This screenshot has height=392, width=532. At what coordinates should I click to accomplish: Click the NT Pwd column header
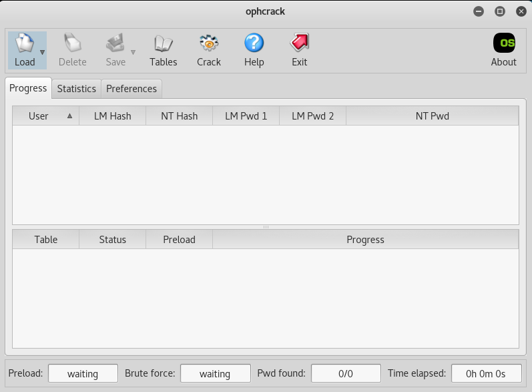pos(433,116)
